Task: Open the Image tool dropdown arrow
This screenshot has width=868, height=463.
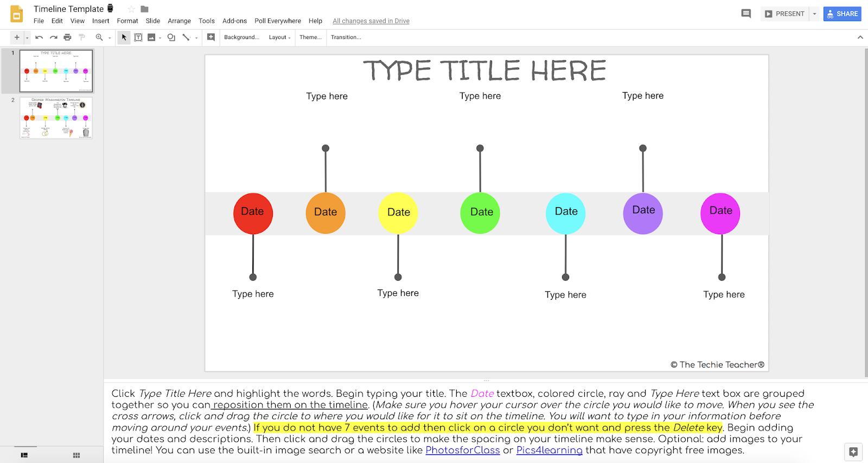Action: coord(160,38)
